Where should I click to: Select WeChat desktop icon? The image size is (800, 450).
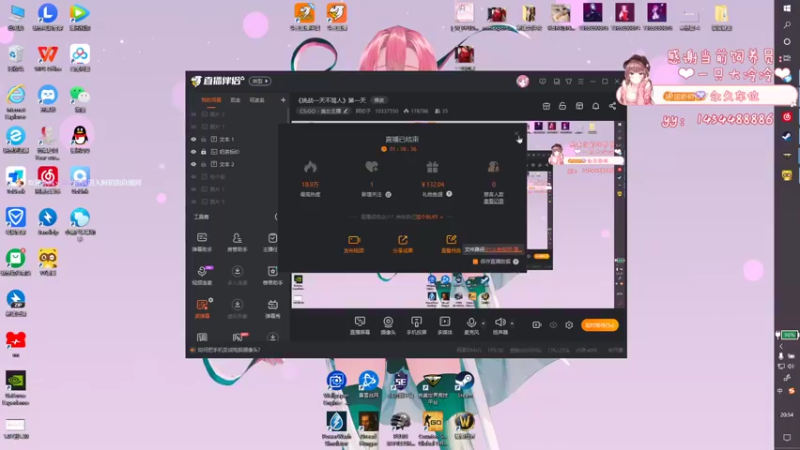(x=80, y=98)
